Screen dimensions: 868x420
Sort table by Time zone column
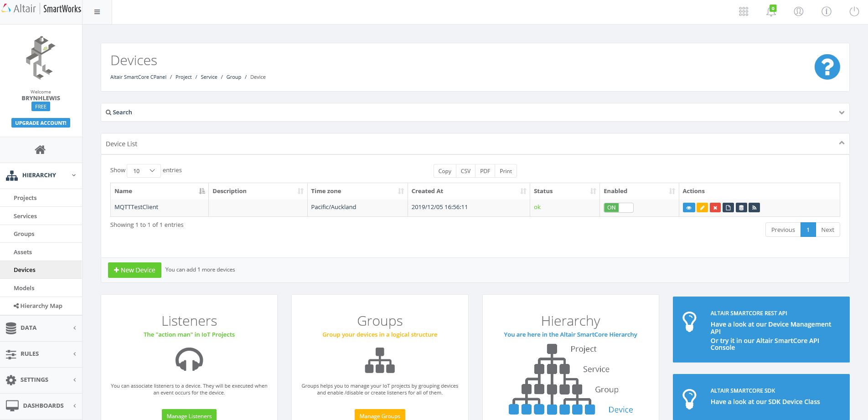coord(357,191)
